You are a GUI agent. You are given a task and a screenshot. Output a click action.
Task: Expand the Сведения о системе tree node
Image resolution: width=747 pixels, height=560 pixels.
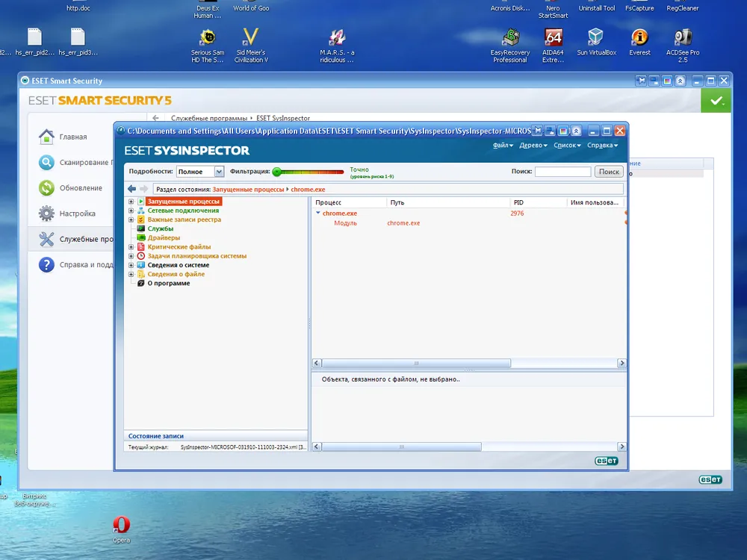(x=131, y=265)
